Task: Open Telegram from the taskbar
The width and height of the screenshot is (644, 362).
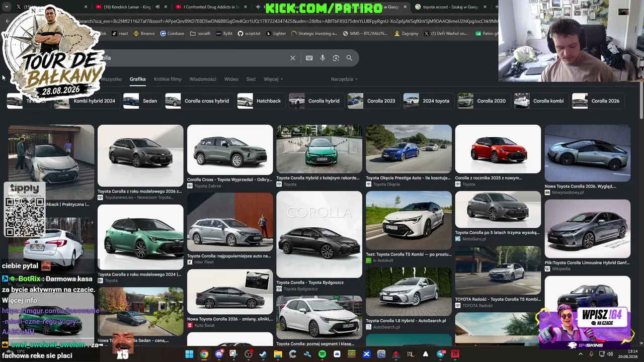Action: [x=441, y=354]
